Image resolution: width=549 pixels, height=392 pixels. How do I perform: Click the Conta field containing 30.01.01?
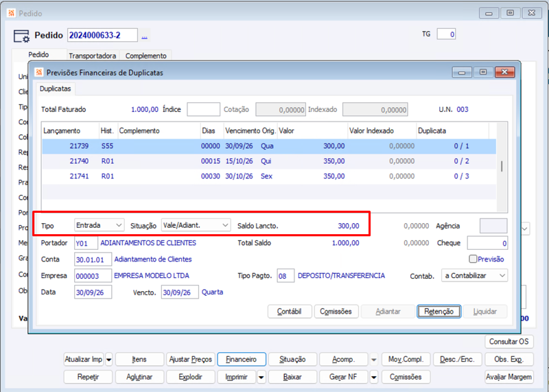coord(93,260)
